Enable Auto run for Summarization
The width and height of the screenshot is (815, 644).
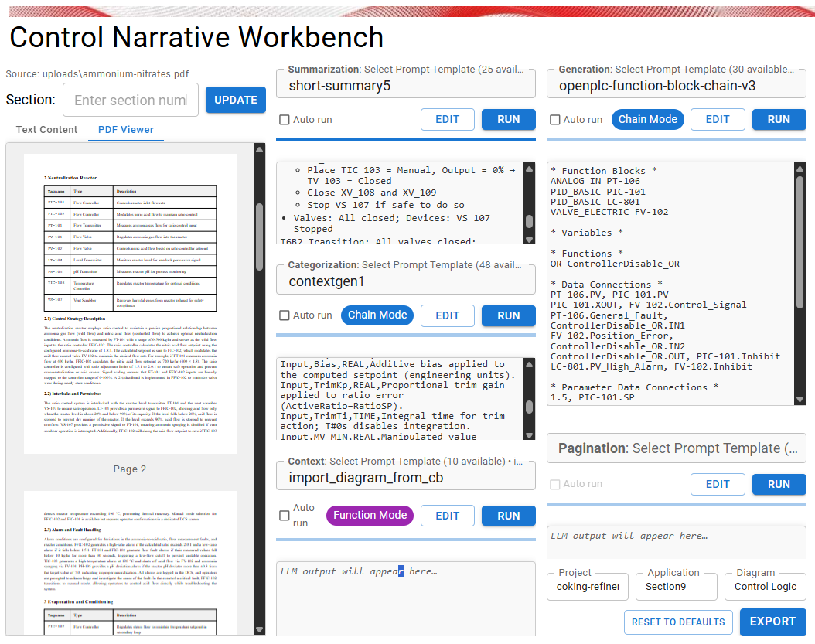285,120
